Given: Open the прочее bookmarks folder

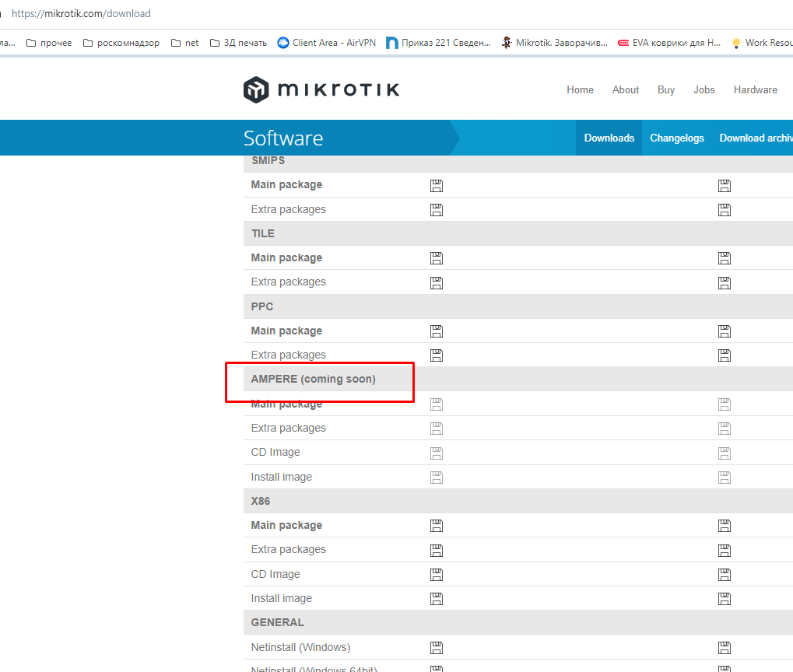Looking at the screenshot, I should tap(49, 43).
